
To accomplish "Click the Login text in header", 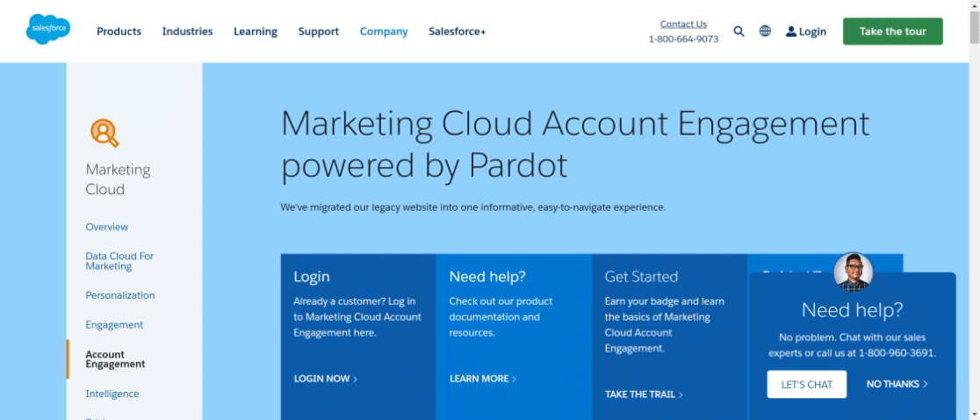I will click(812, 32).
